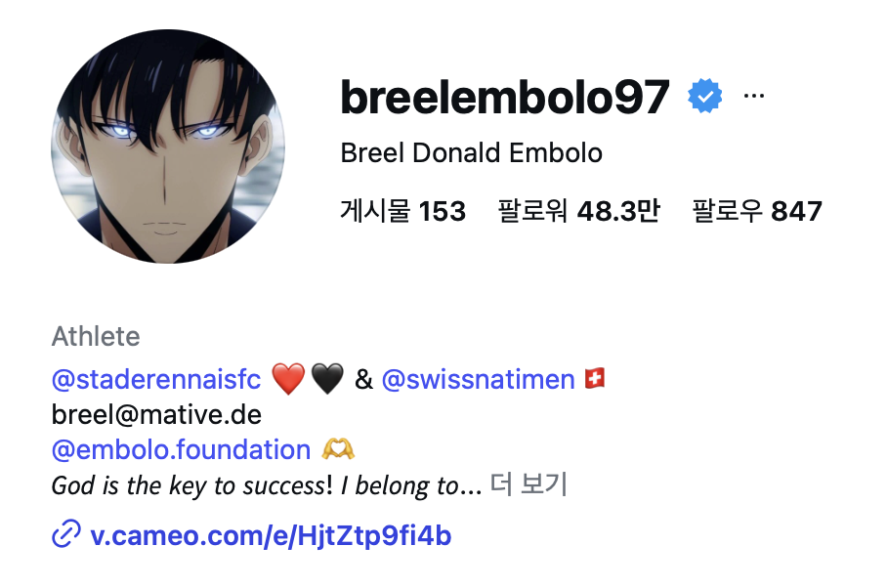Click the Swiss flag emoji
This screenshot has height=588, width=887.
pyautogui.click(x=595, y=378)
